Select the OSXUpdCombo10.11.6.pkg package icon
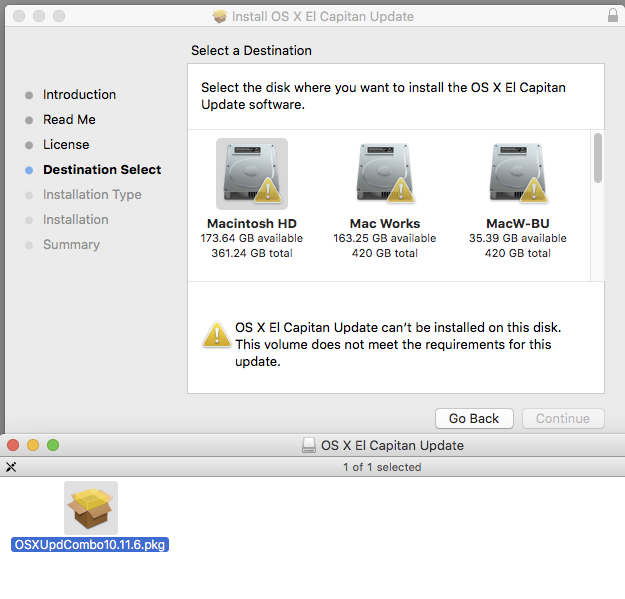Image resolution: width=625 pixels, height=599 pixels. pyautogui.click(x=91, y=508)
